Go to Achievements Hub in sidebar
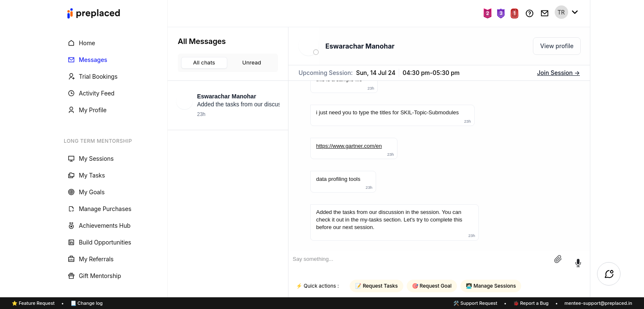This screenshot has width=644, height=309. coord(104,226)
